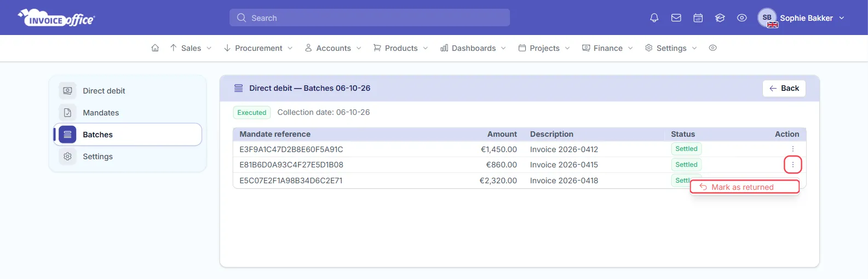Screen dimensions: 868x279
Task: Expand the navigation Settings chevron
Action: (694, 48)
